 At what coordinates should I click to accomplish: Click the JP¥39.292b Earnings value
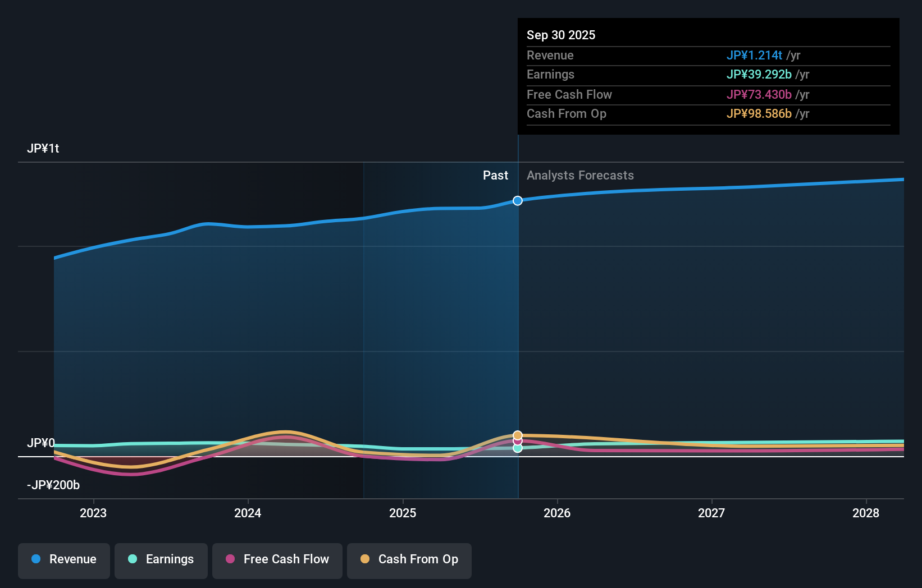point(759,74)
